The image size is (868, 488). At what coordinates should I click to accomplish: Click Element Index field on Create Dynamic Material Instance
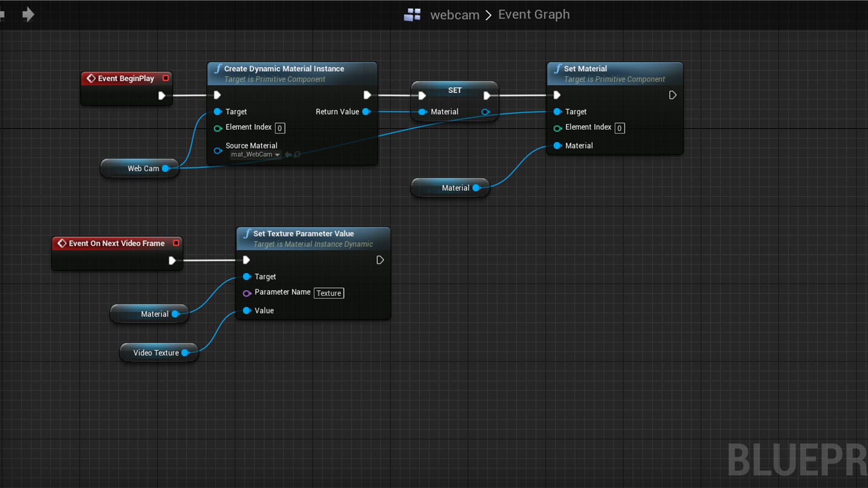tap(280, 128)
